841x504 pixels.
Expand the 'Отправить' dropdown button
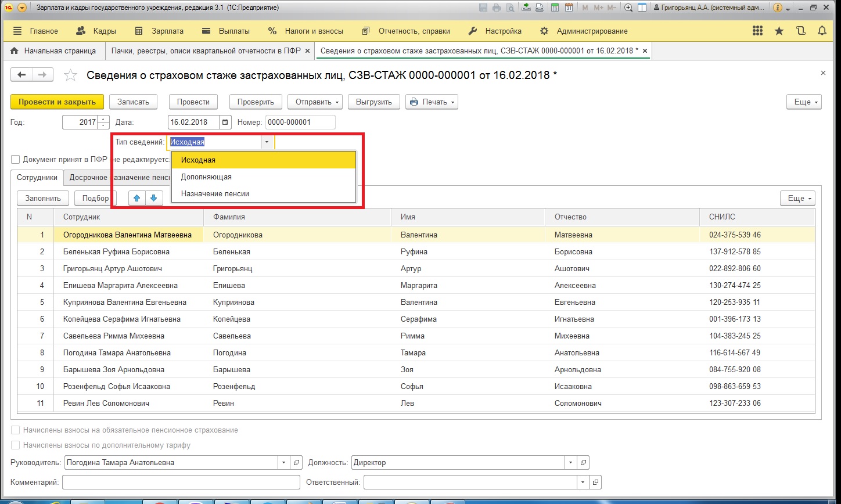(x=314, y=102)
